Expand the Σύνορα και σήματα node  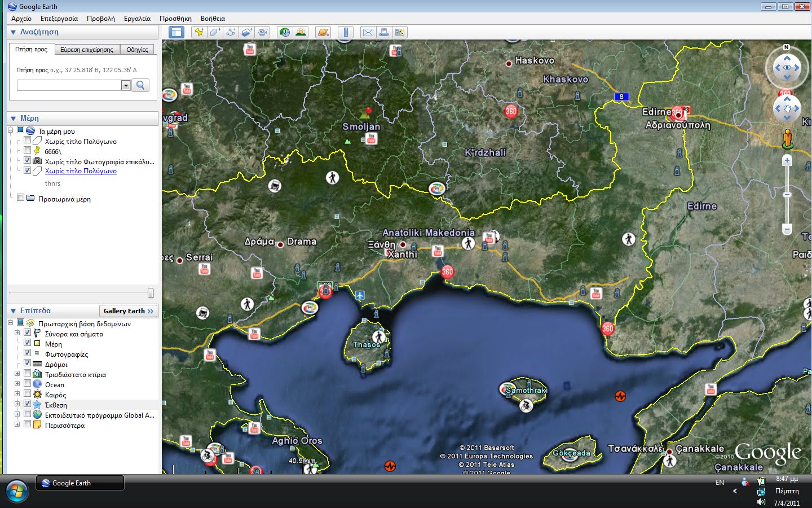17,333
